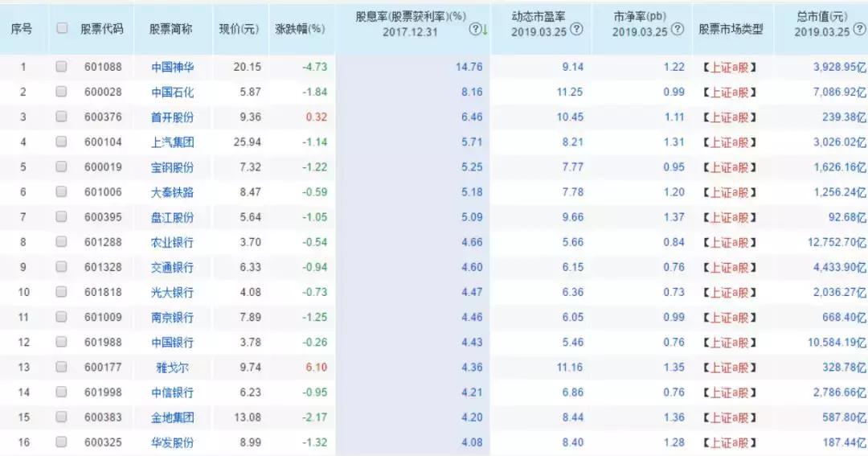Select market cap 92.68亿
The height and width of the screenshot is (456, 868).
[847, 216]
